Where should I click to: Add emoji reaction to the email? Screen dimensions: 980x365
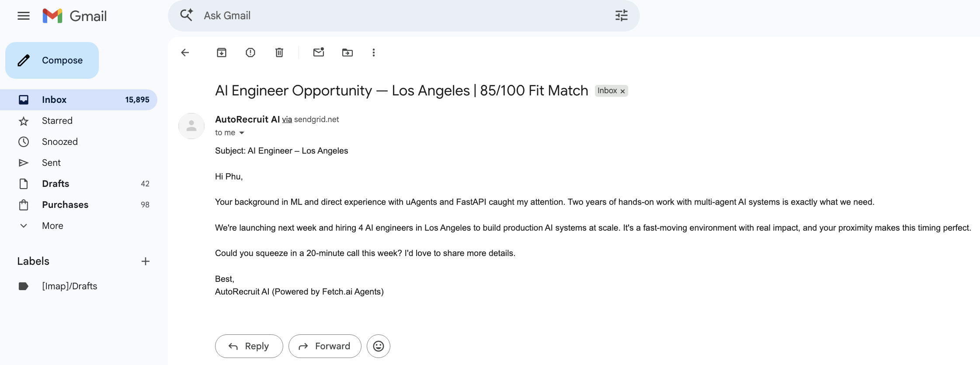379,346
